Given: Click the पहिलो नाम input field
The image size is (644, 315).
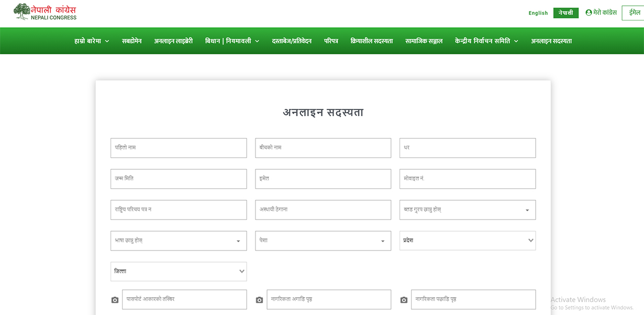Looking at the screenshot, I should (179, 148).
